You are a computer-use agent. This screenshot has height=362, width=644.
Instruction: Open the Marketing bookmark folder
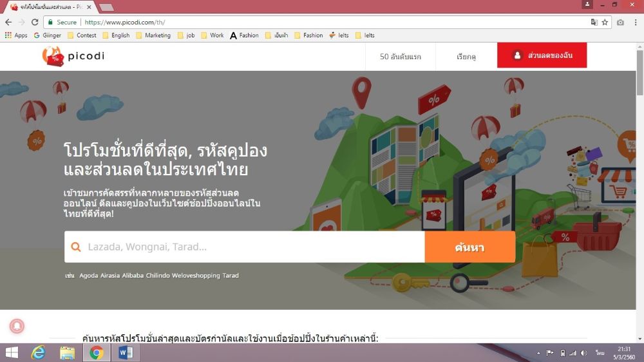[x=153, y=35]
